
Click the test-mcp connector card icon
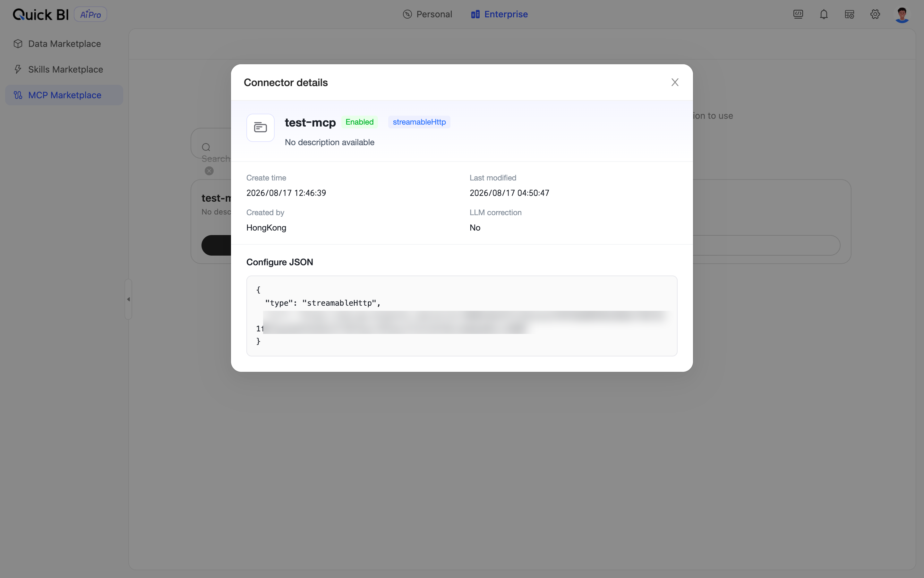tap(261, 128)
